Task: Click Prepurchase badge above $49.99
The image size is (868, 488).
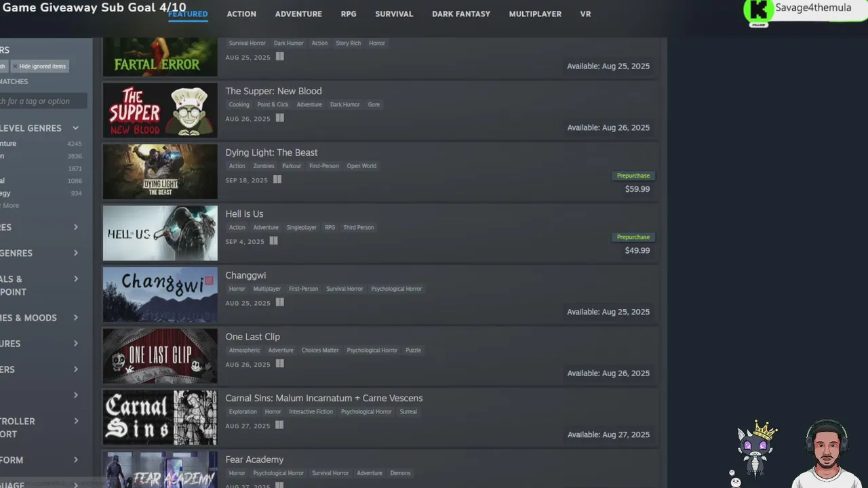Action: [x=633, y=237]
